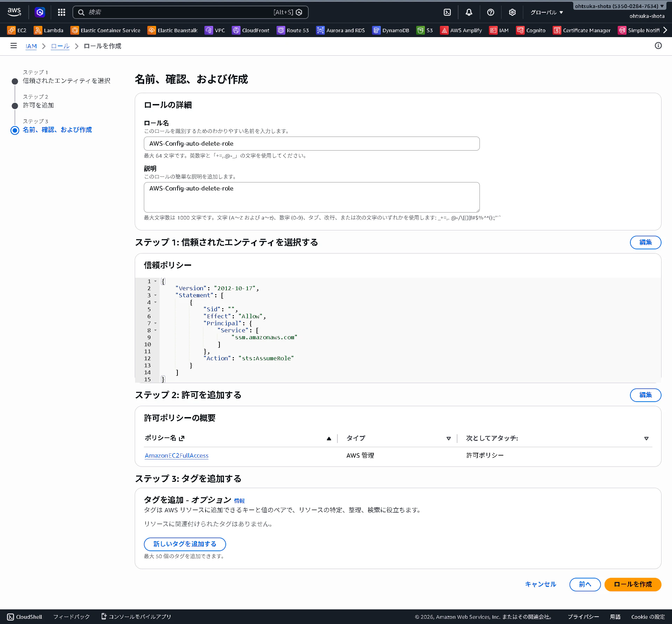Select step 許可を追加
Screen dimensions: 672x624
[x=38, y=105]
